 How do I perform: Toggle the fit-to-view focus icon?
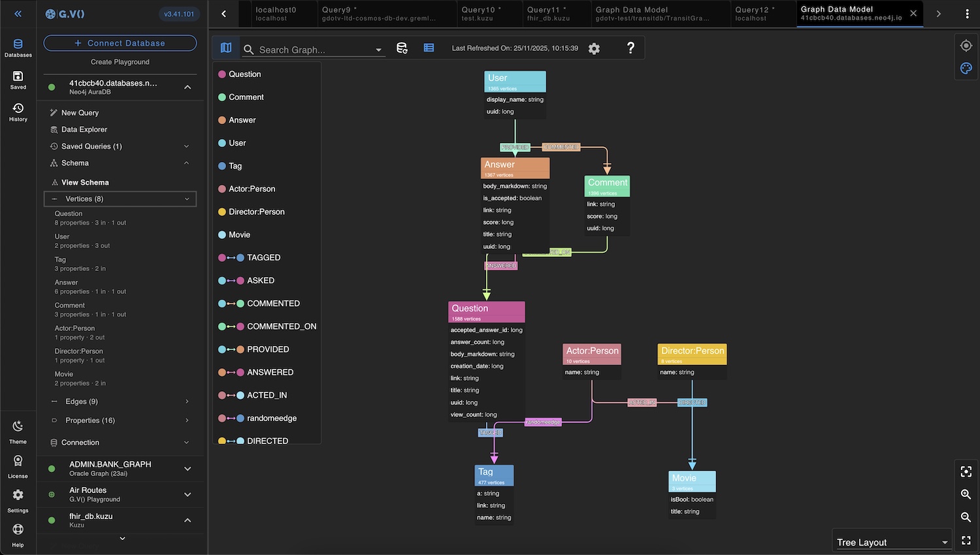click(x=966, y=471)
